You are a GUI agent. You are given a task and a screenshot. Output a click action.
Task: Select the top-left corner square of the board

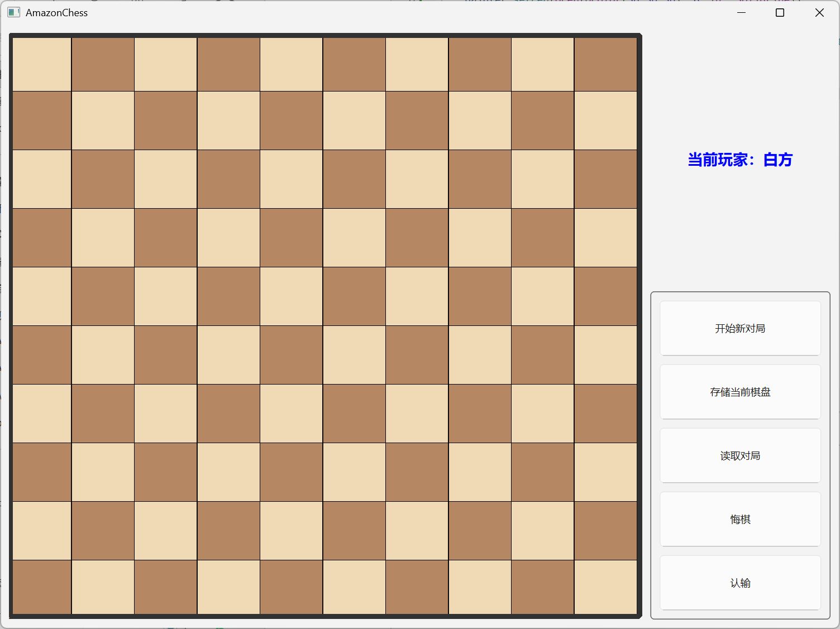(42, 64)
